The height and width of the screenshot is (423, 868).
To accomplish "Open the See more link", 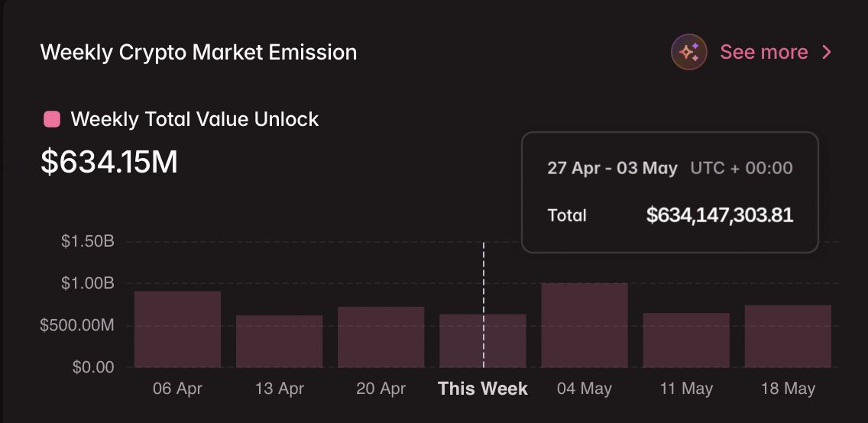I will click(763, 53).
